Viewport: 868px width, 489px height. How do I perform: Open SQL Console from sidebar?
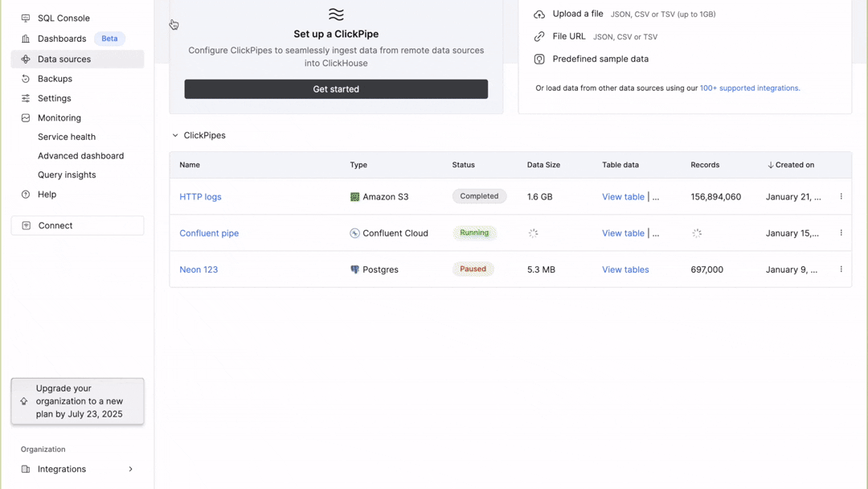(63, 18)
